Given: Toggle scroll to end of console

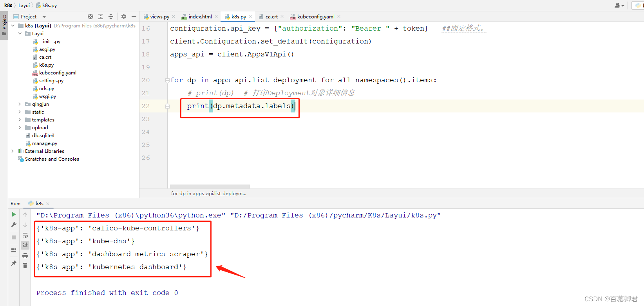Looking at the screenshot, I should coord(25,245).
